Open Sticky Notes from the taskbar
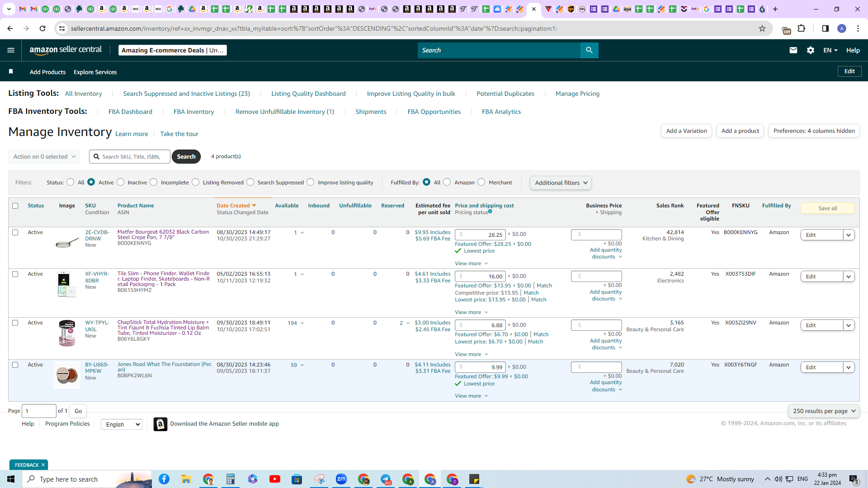The height and width of the screenshot is (488, 868). click(x=474, y=479)
